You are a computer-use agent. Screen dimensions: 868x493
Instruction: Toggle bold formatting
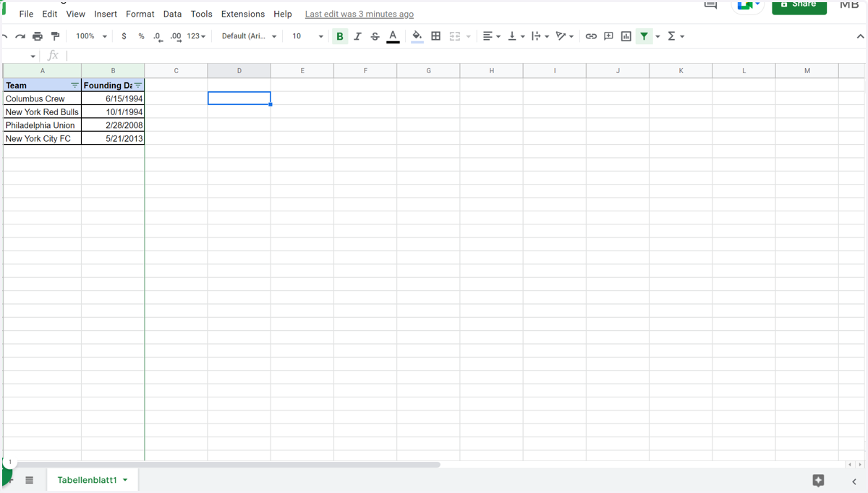point(339,36)
